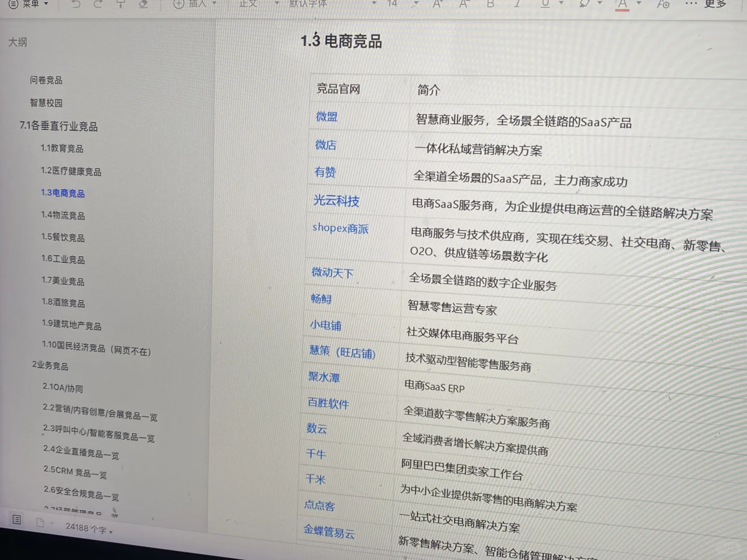The image size is (747, 560).
Task: Open the 有赞 competitor link
Action: coord(324,173)
